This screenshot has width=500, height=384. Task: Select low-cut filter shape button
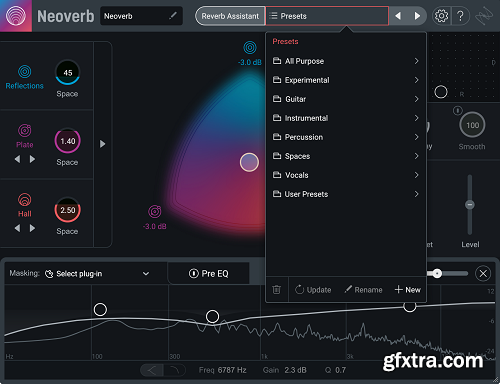[x=152, y=370]
